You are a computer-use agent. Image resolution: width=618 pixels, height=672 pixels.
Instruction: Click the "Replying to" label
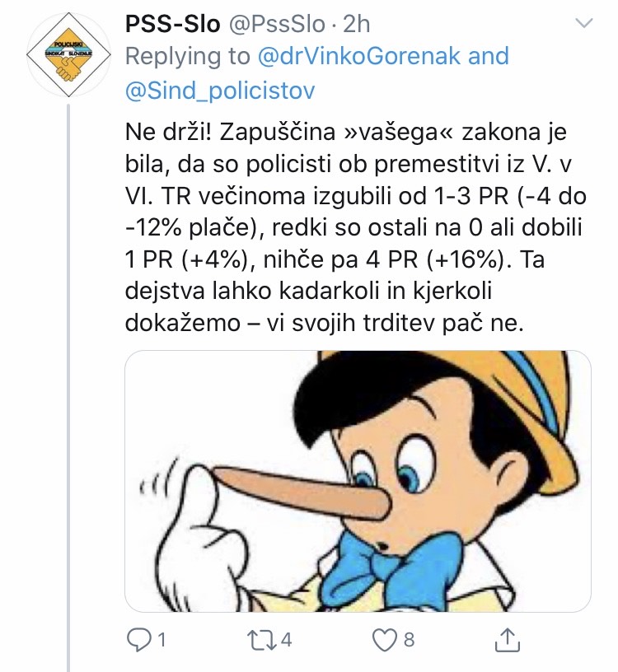(188, 56)
